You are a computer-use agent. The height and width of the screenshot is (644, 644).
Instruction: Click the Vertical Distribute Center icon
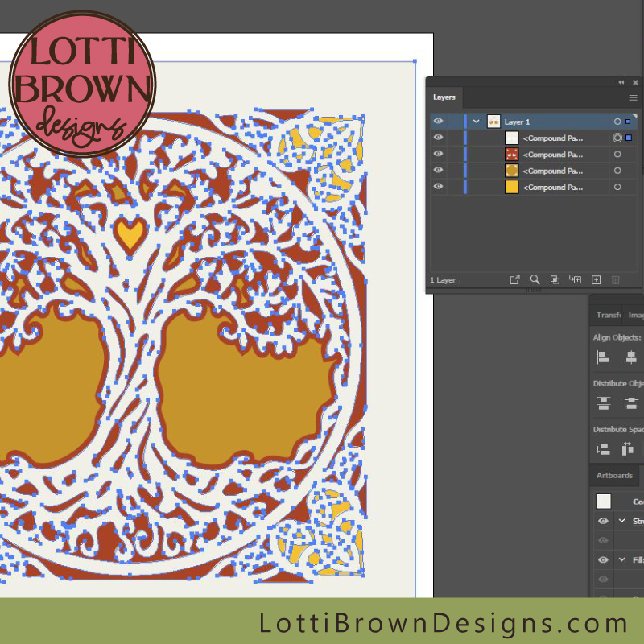[x=631, y=403]
